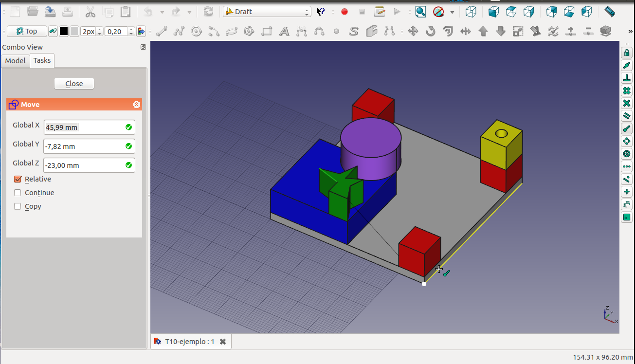Click Fit All zoom icon
This screenshot has height=364, width=635.
[x=420, y=12]
